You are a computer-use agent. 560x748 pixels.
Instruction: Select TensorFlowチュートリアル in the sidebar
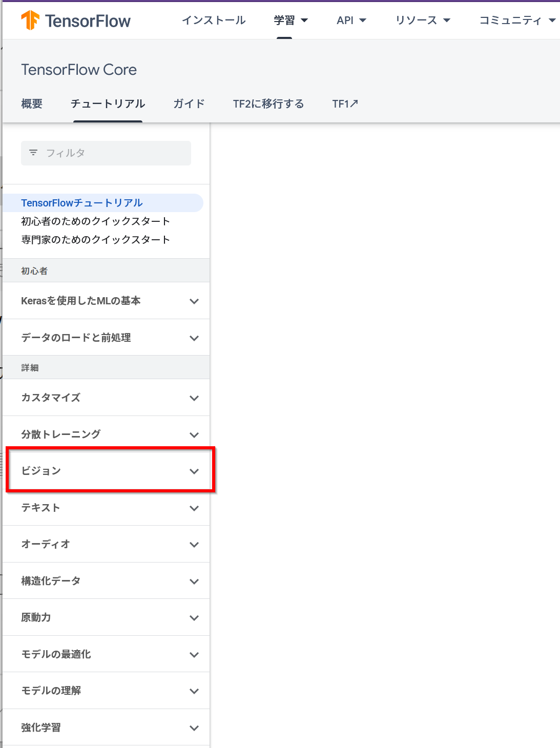[x=103, y=203]
